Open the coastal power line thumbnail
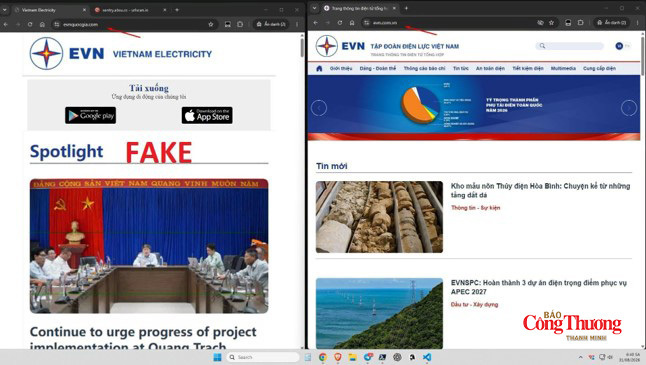The height and width of the screenshot is (365, 646). coord(379,314)
